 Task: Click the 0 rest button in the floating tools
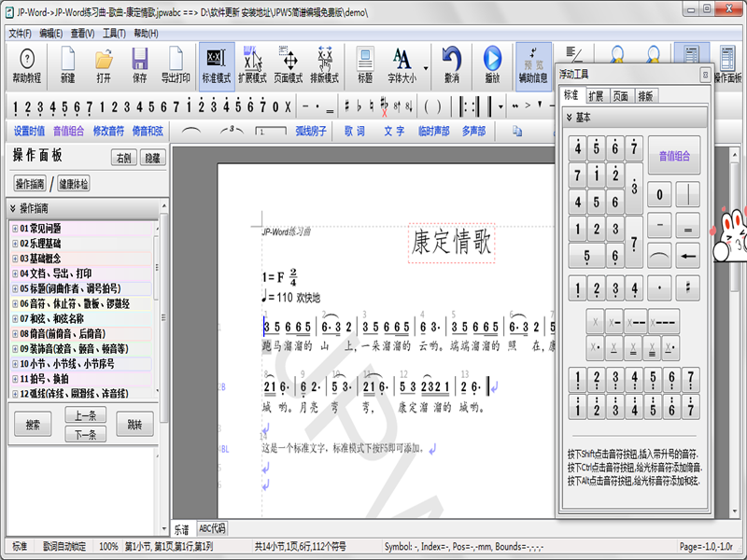tap(659, 194)
